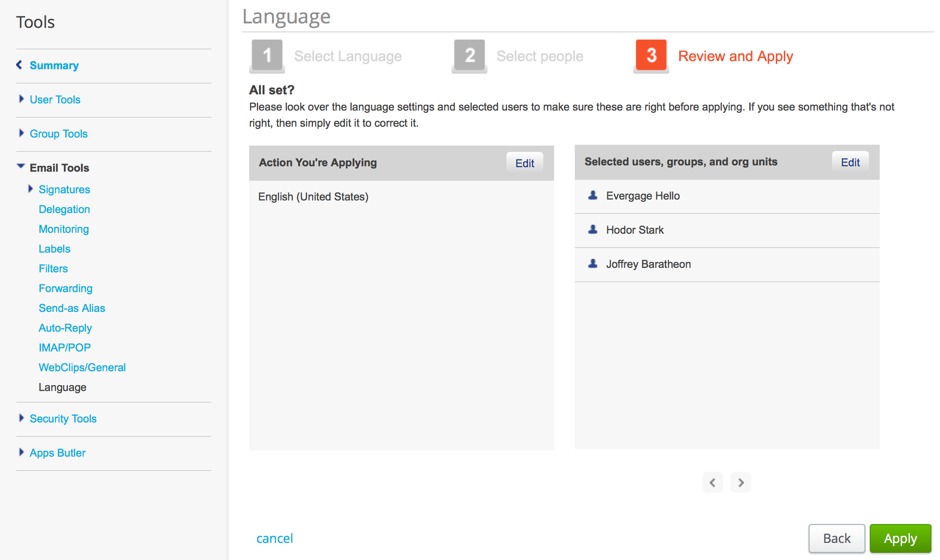940x560 pixels.
Task: Expand the User Tools arrow
Action: 21,99
